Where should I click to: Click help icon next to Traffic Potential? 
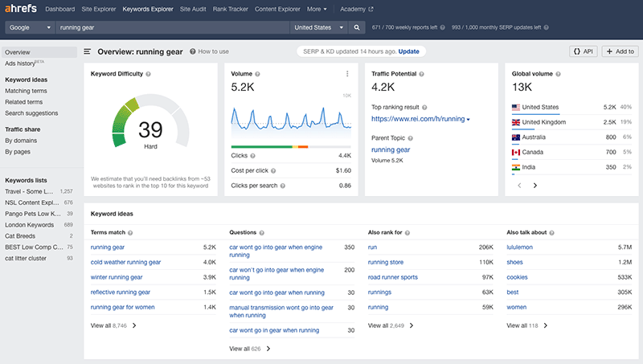pos(421,74)
